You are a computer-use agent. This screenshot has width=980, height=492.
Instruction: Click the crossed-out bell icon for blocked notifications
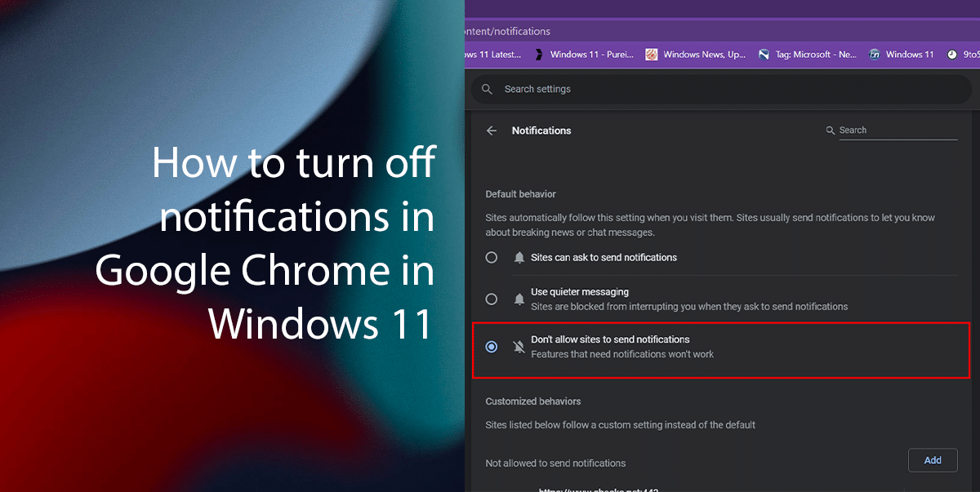pyautogui.click(x=519, y=346)
